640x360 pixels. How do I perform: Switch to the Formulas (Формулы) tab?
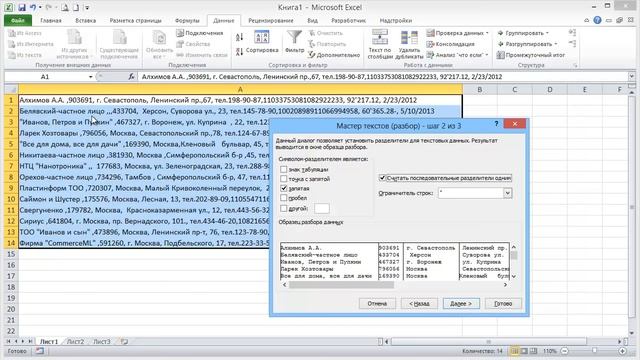(x=187, y=20)
